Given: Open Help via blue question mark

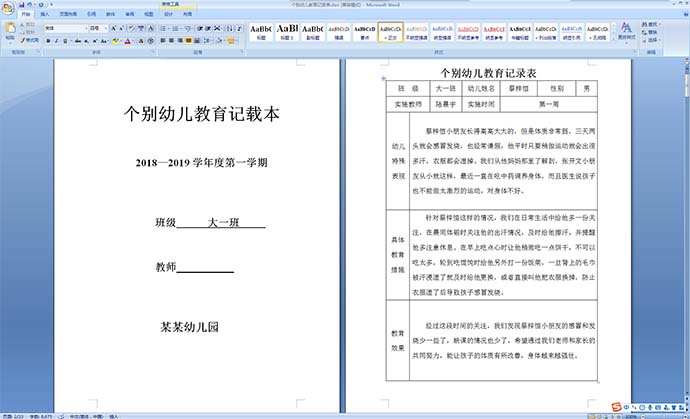Looking at the screenshot, I should (684, 14).
